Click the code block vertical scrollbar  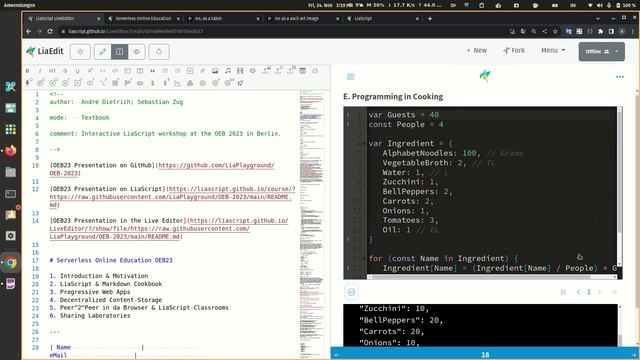click(x=620, y=187)
